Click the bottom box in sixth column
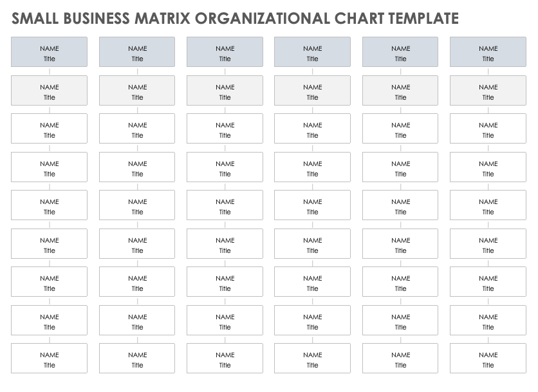Screen dimensions: 538x392 488,359
